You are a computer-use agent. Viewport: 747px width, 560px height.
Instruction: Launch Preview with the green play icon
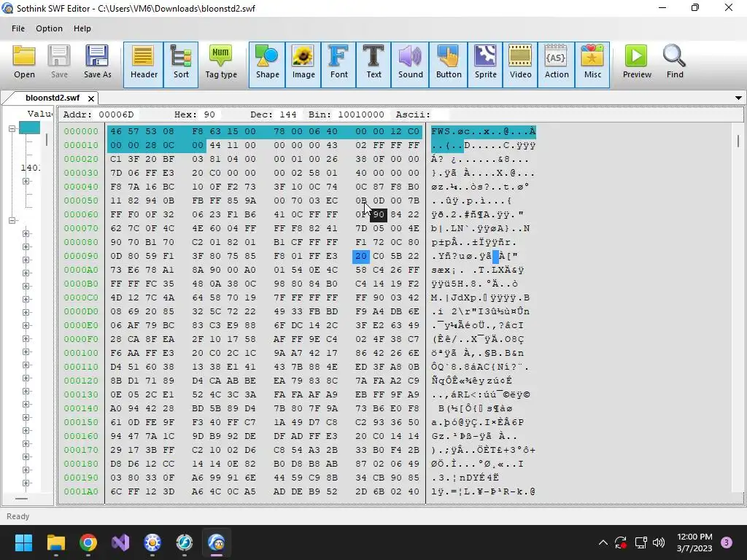pos(637,63)
